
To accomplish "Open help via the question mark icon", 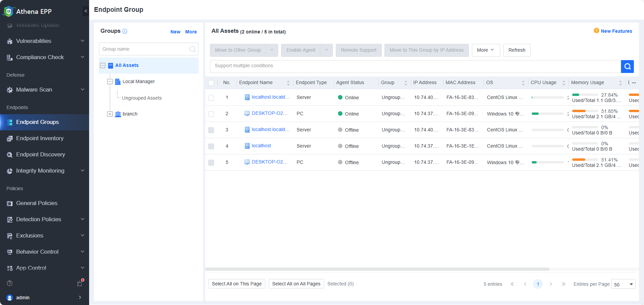I will (x=10, y=283).
